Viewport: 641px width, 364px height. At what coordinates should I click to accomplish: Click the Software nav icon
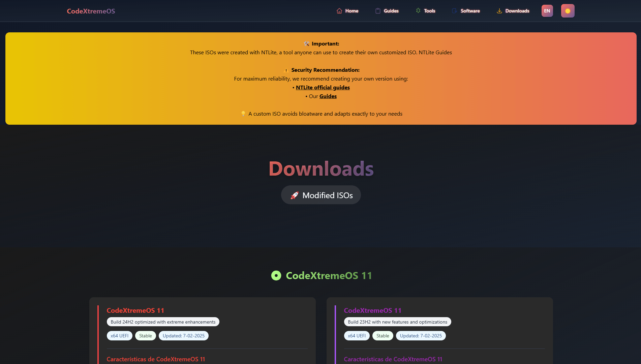[x=455, y=11]
